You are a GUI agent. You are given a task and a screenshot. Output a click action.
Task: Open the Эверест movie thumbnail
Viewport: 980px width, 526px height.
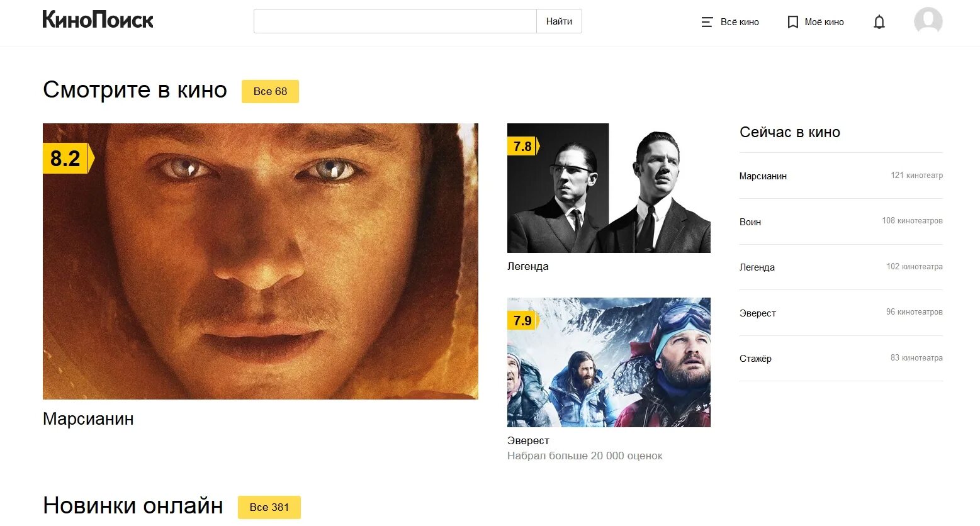pos(609,362)
